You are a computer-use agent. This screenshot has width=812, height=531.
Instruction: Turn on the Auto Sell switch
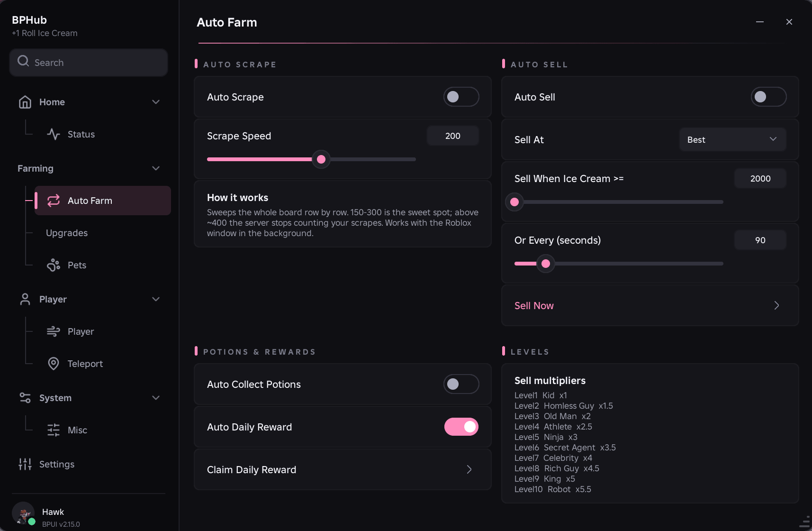click(x=768, y=97)
